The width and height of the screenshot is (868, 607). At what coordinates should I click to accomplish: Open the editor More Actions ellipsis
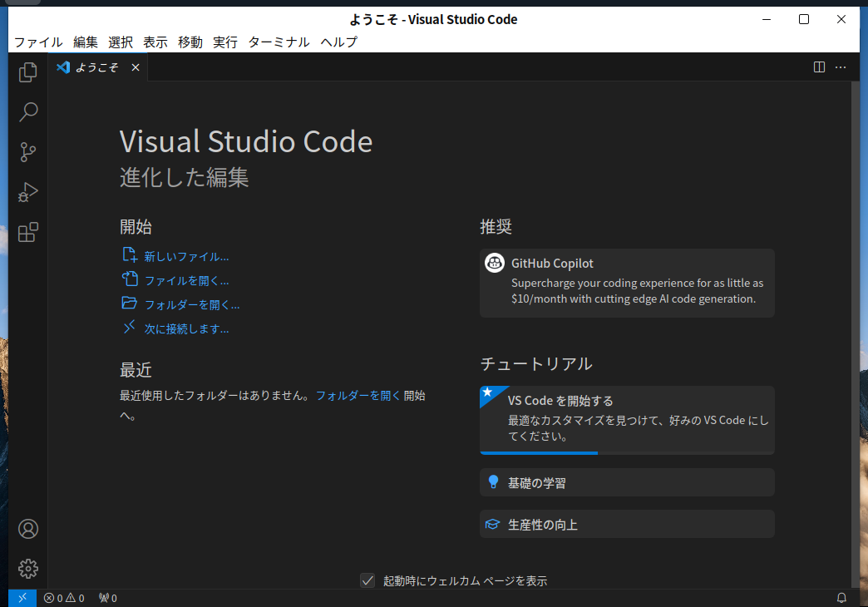coord(841,67)
